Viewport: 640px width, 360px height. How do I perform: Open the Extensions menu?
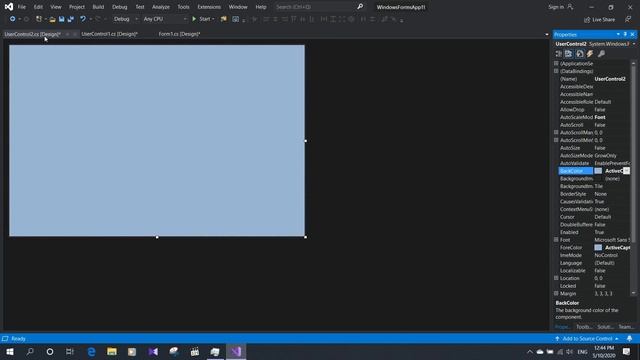pyautogui.click(x=209, y=7)
